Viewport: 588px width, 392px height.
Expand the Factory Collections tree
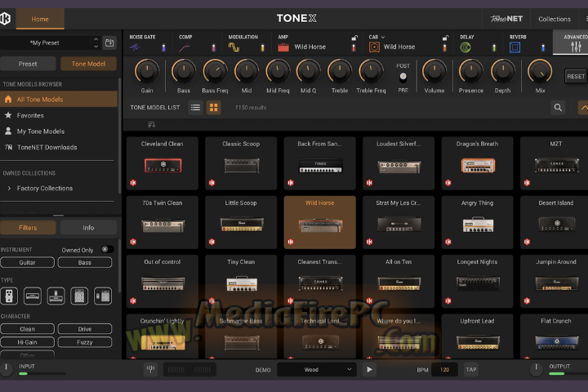click(x=9, y=188)
